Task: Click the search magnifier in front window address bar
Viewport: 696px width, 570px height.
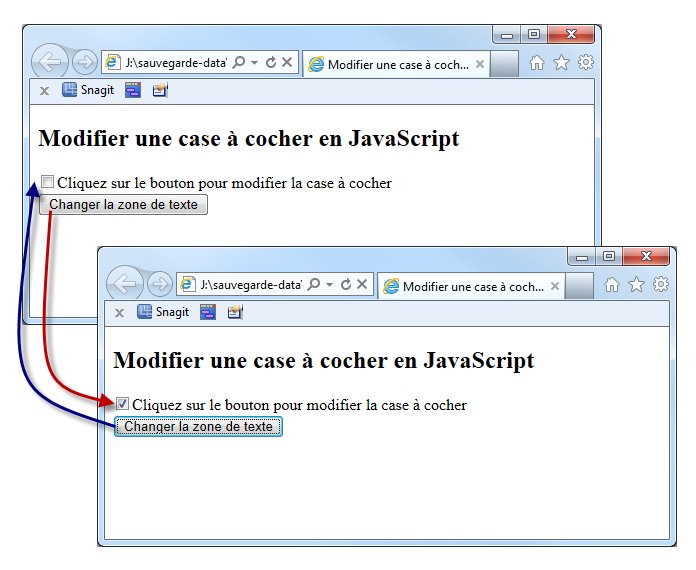Action: (x=314, y=284)
